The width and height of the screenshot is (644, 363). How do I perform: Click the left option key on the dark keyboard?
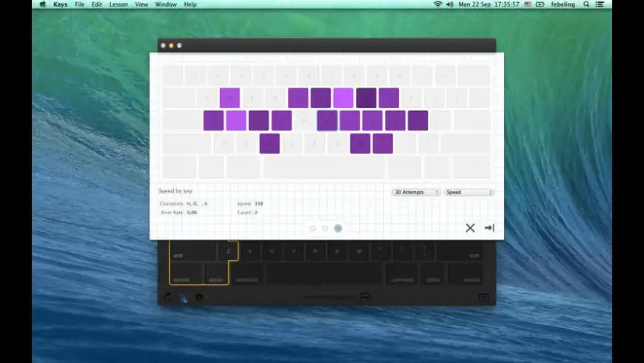216,274
